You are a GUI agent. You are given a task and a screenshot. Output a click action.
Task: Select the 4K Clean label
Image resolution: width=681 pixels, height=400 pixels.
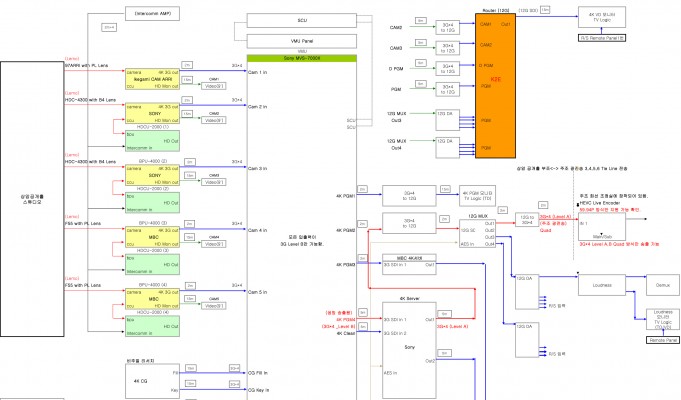[346, 333]
